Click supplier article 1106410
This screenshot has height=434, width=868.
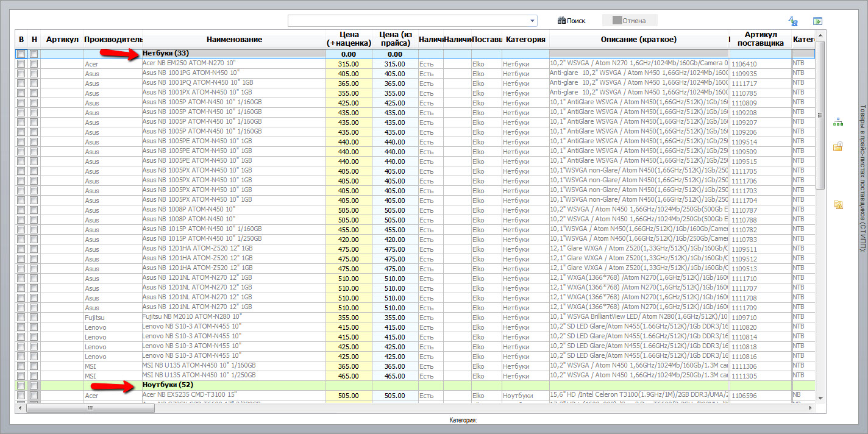pyautogui.click(x=760, y=64)
